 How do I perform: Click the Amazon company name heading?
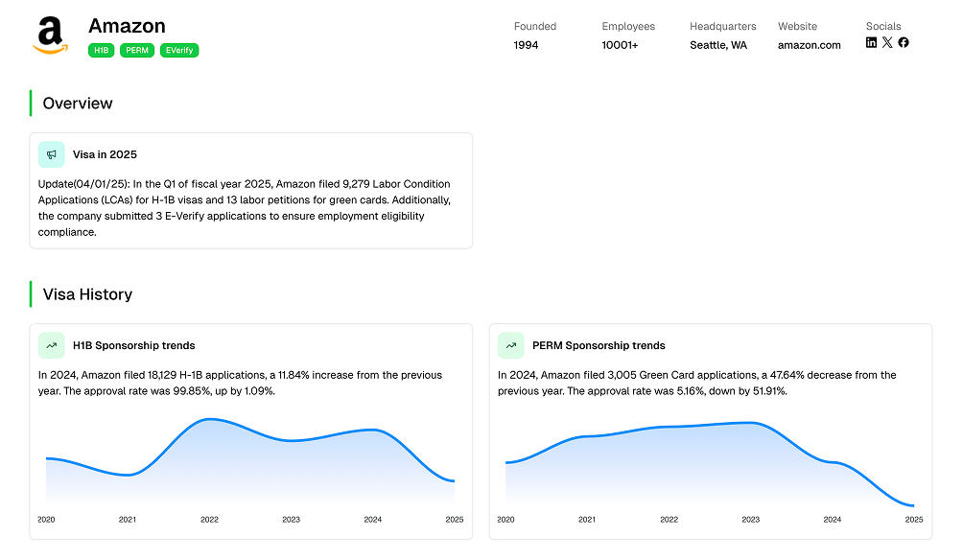tap(127, 26)
